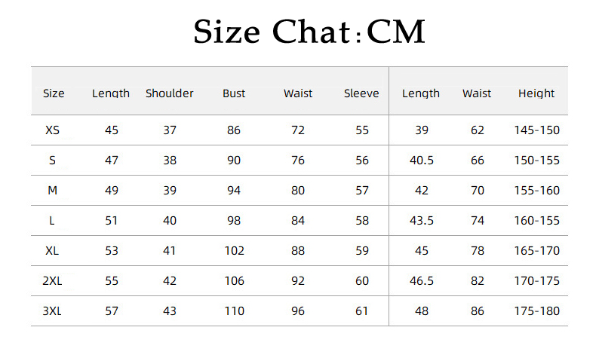Select the 2XL size row label
The width and height of the screenshot is (599, 364).
[53, 281]
